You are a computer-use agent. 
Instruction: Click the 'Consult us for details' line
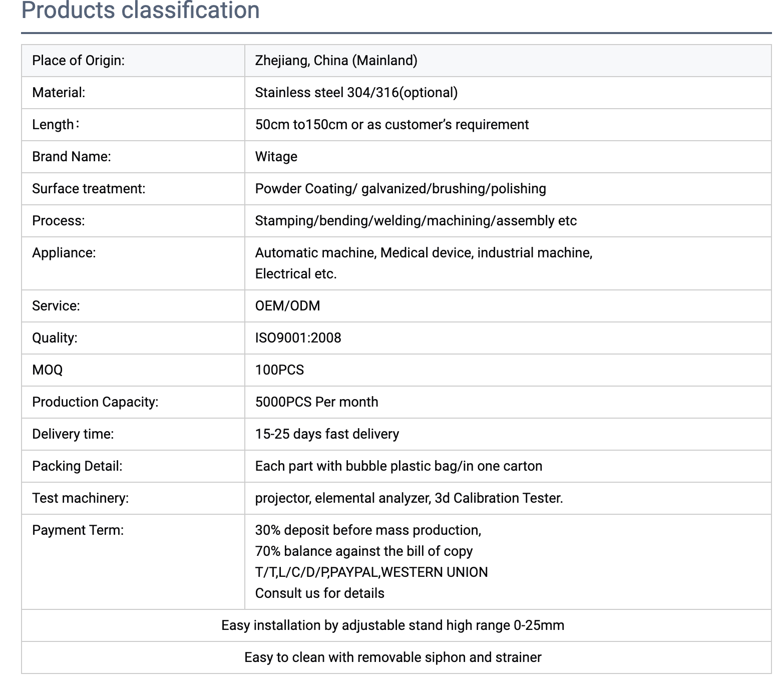tap(320, 593)
